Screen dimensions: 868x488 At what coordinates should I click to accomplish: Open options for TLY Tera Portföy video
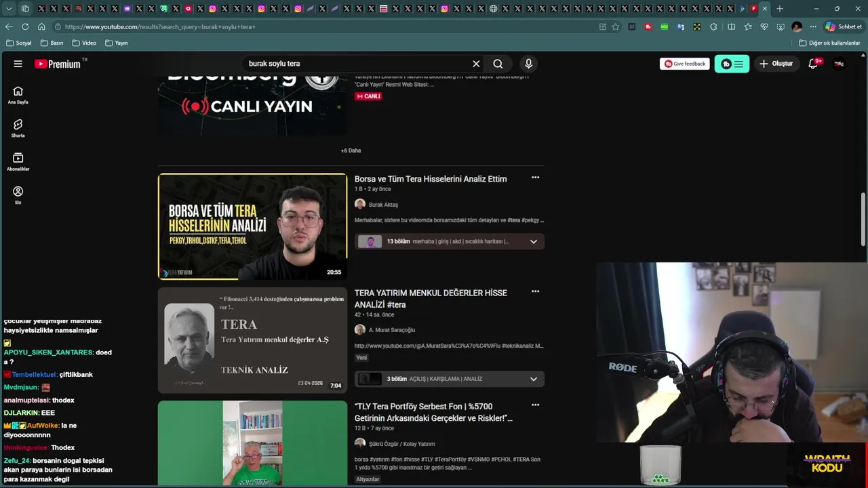click(535, 405)
